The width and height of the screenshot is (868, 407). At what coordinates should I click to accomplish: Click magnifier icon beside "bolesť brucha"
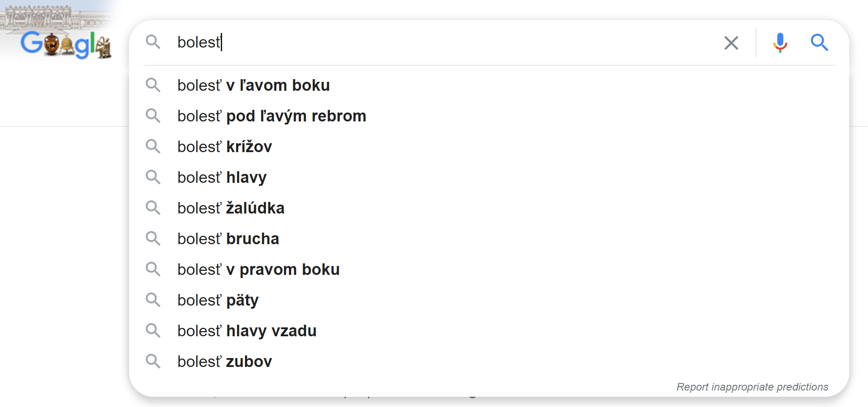[x=153, y=238]
